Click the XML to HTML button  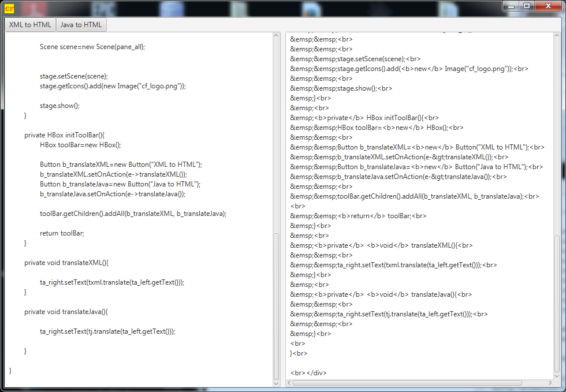[x=30, y=25]
